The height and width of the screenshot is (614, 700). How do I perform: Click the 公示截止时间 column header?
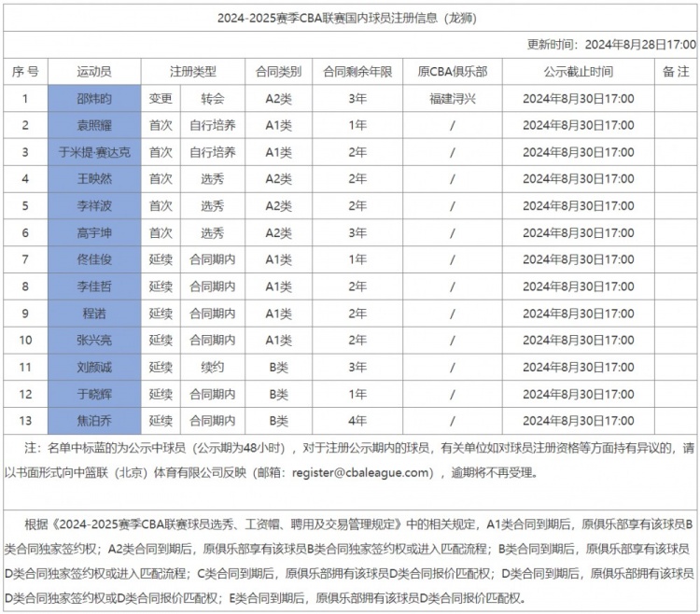(578, 72)
